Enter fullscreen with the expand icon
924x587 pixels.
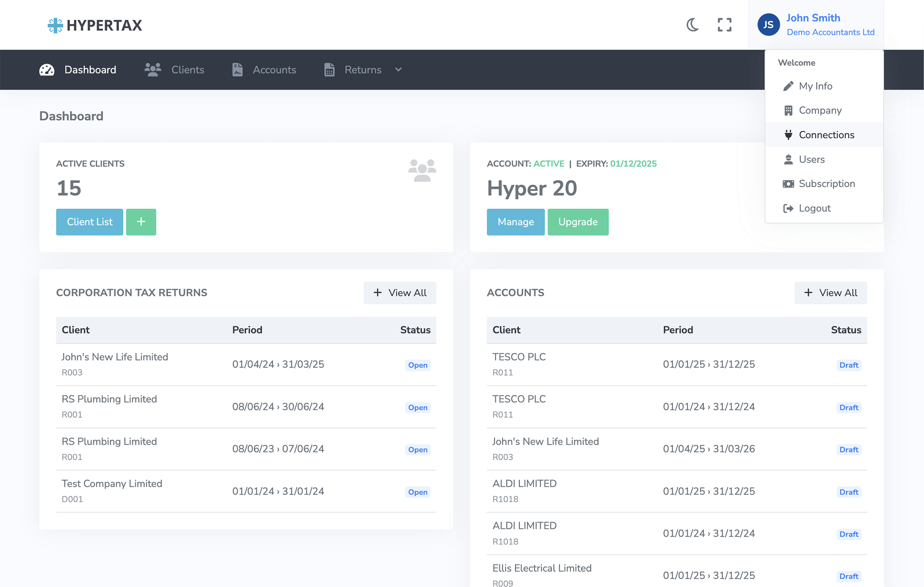coord(724,25)
